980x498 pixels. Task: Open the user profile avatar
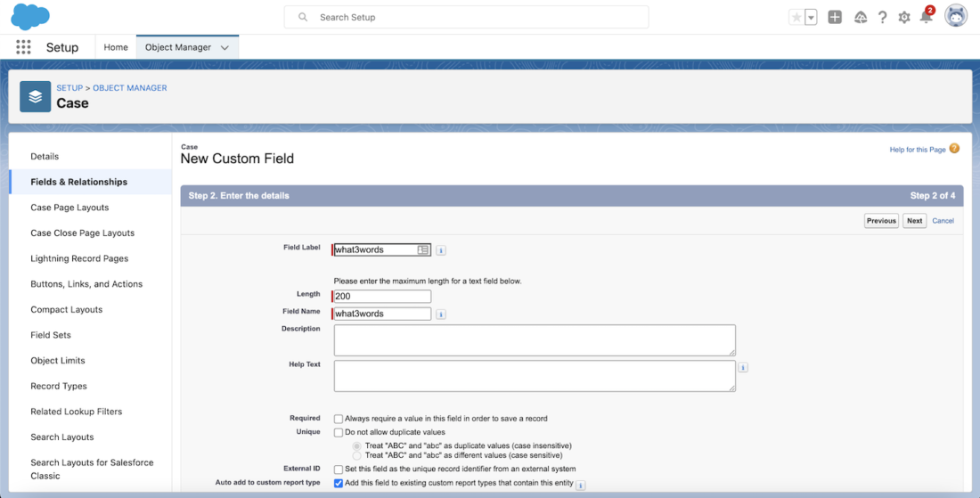(956, 17)
